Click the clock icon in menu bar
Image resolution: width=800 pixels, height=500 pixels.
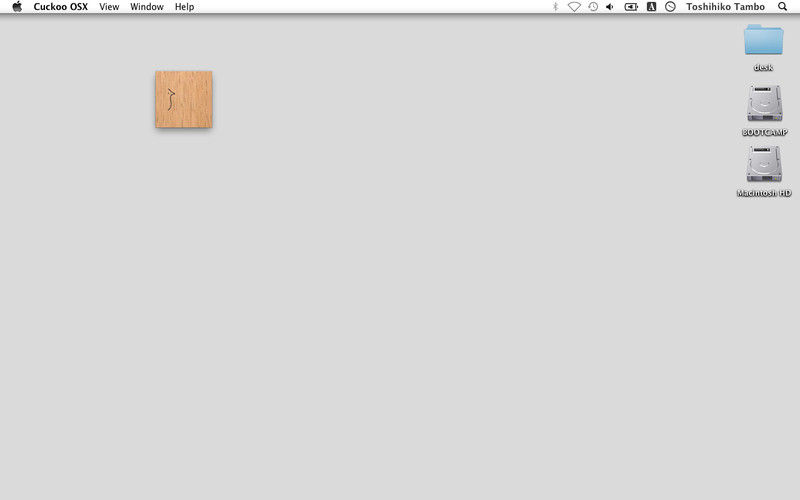click(x=670, y=7)
